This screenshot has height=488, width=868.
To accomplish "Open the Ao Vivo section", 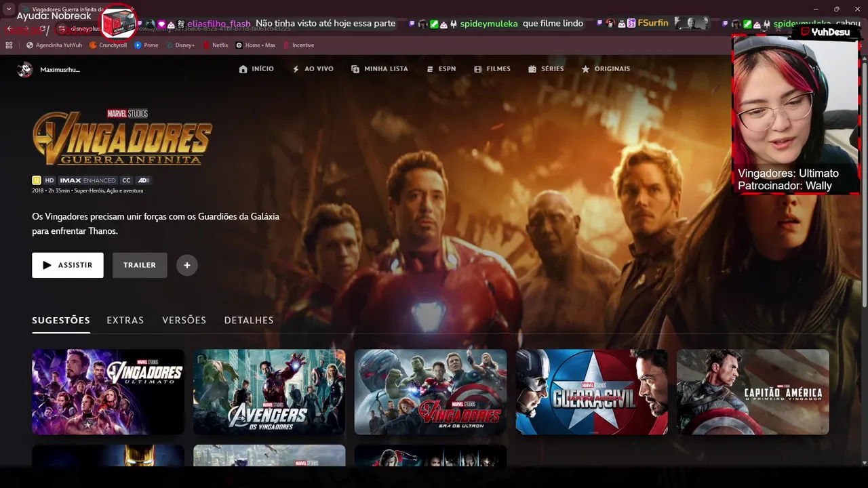I will click(x=313, y=69).
